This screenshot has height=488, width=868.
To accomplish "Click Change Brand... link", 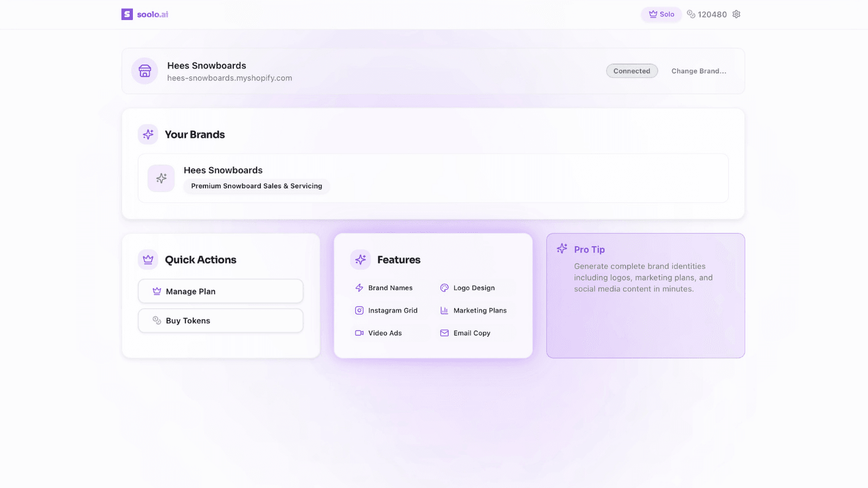I will 699,71.
